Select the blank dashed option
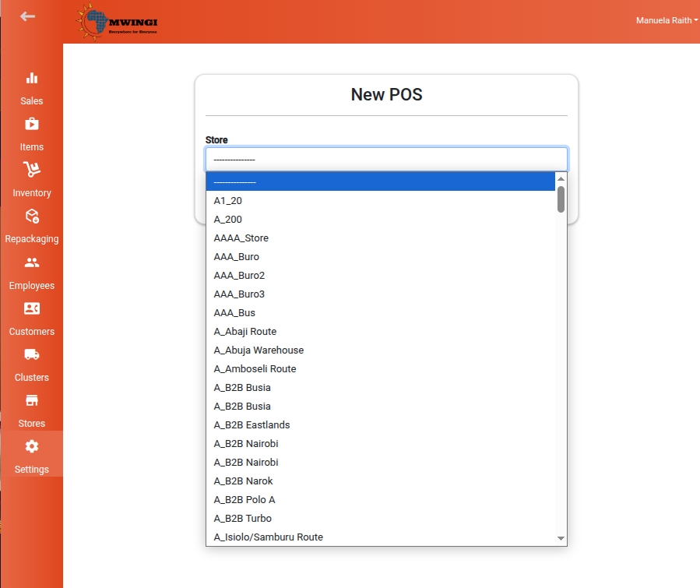Image resolution: width=700 pixels, height=588 pixels. [380, 181]
